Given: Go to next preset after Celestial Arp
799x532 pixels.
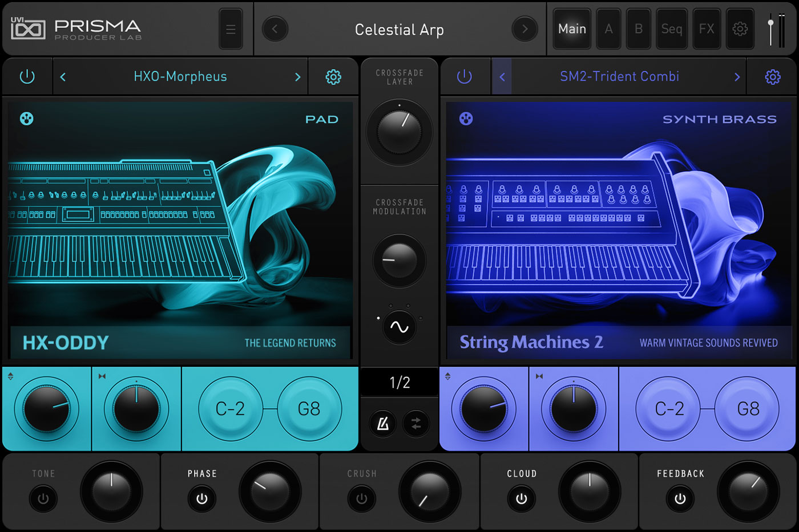Looking at the screenshot, I should [x=524, y=29].
